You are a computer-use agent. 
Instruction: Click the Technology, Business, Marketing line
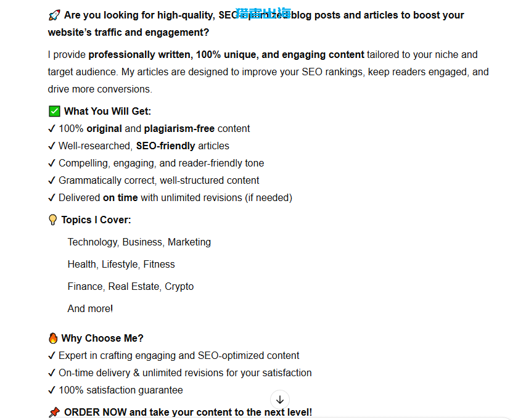(x=139, y=242)
